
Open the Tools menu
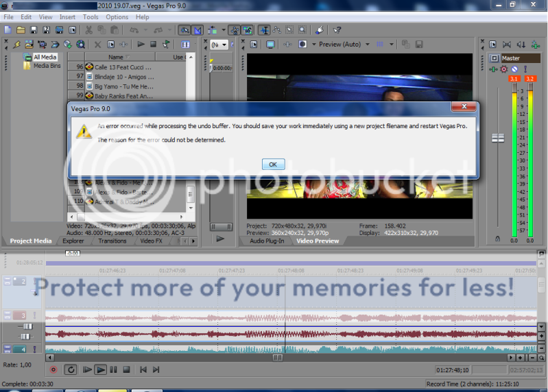pos(91,16)
